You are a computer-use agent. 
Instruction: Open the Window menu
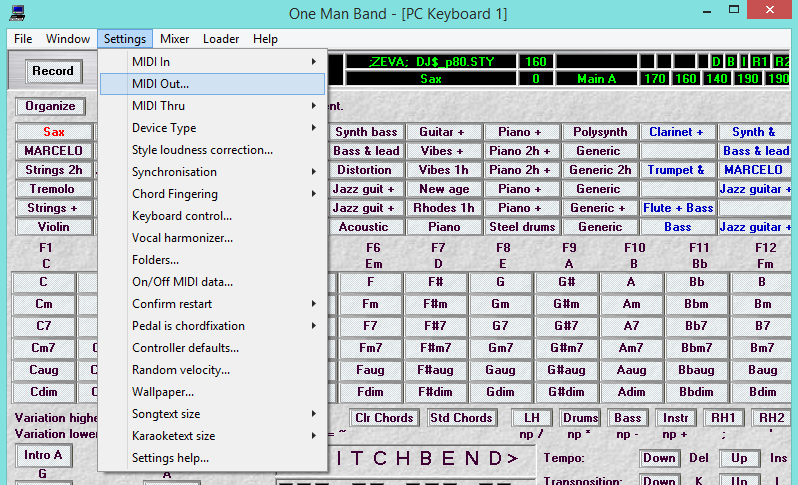(68, 39)
